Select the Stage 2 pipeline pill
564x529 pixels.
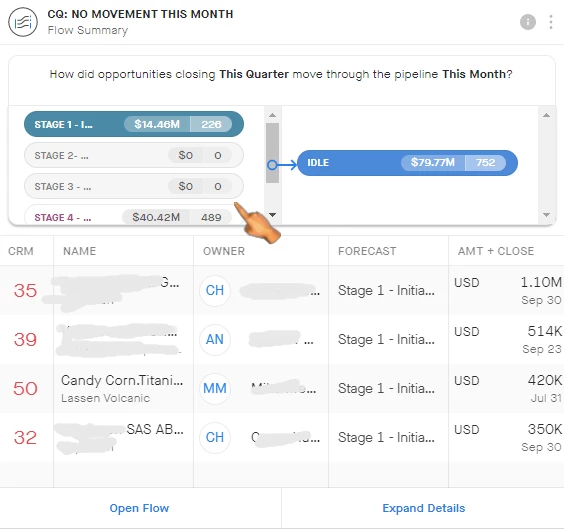pos(134,155)
